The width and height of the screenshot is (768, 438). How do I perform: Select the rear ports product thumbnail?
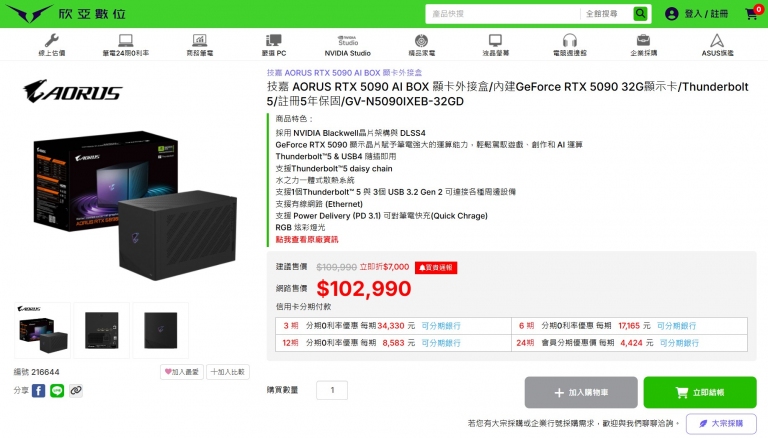[101, 330]
